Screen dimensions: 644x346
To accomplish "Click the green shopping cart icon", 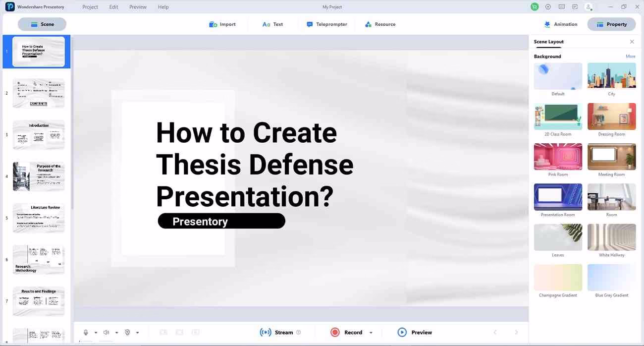I will click(534, 7).
